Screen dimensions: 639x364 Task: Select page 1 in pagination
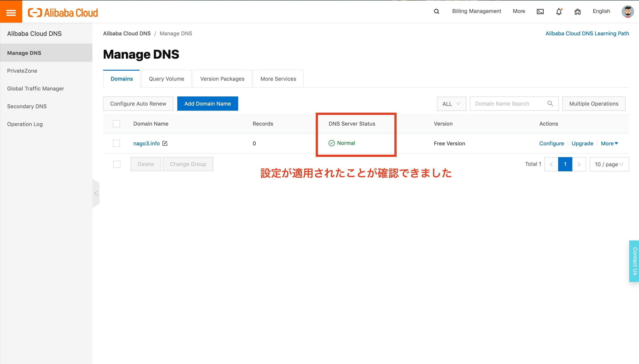click(565, 164)
